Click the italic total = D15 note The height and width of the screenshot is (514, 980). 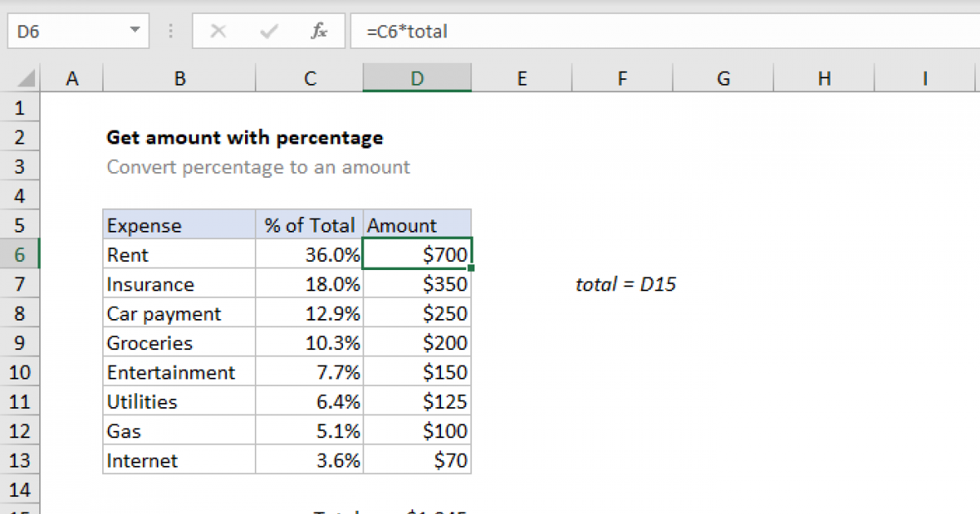(x=626, y=283)
